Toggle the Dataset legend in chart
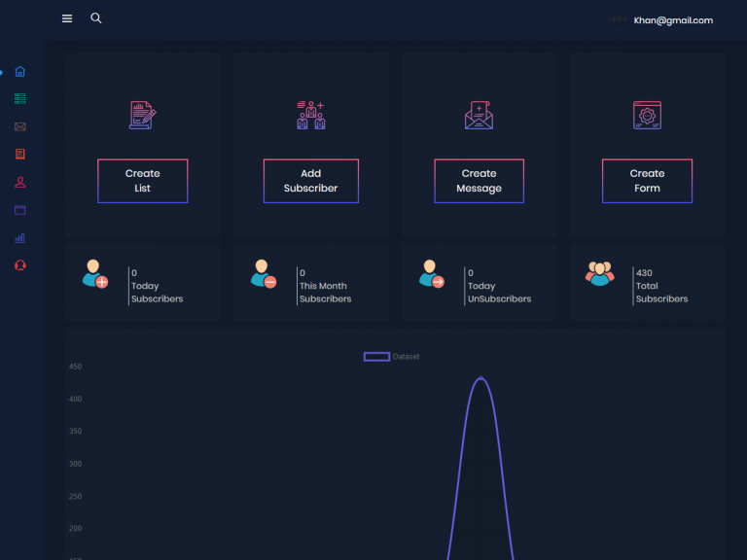This screenshot has height=560, width=747. coord(391,357)
